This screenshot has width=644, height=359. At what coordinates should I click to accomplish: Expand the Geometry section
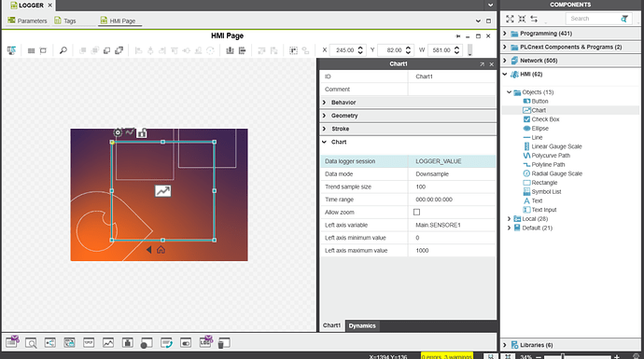coord(324,116)
